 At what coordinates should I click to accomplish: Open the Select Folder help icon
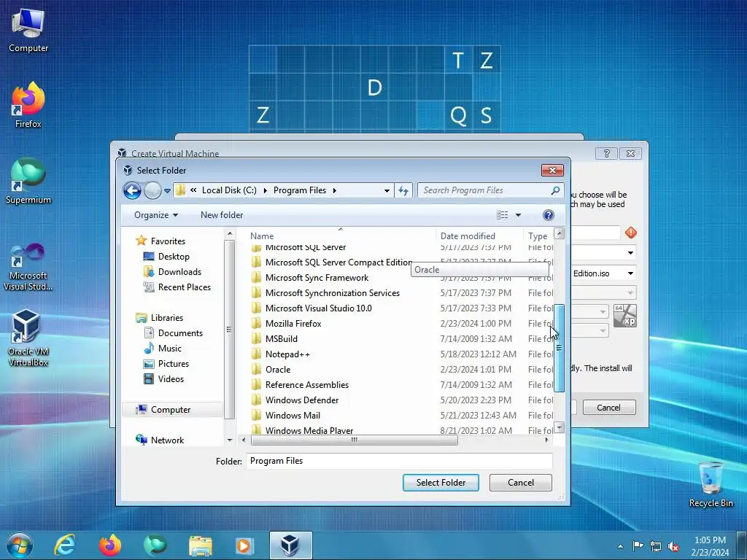click(x=549, y=215)
